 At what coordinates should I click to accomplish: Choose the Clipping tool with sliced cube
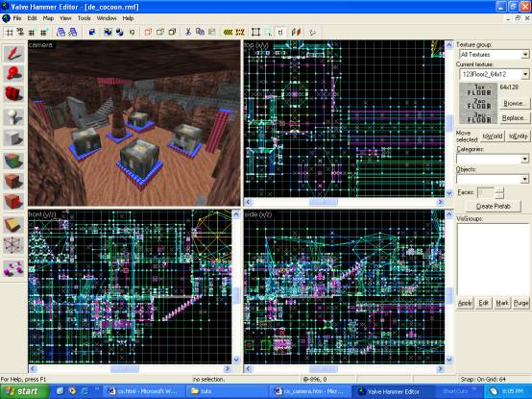13,225
